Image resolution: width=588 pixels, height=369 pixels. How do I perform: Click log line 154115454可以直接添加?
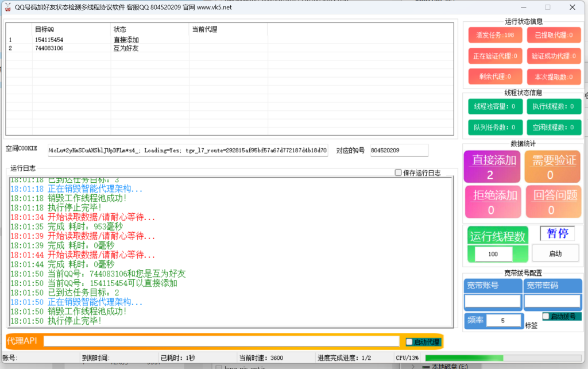point(94,283)
